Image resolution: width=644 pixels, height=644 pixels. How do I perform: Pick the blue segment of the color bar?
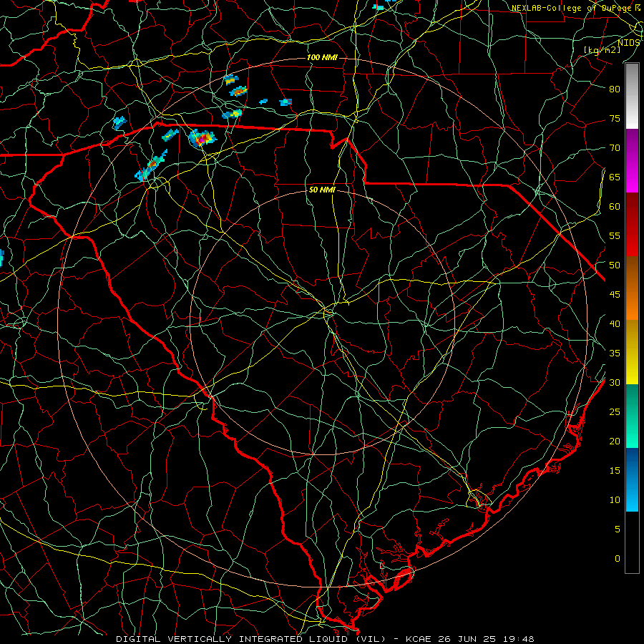point(632,479)
